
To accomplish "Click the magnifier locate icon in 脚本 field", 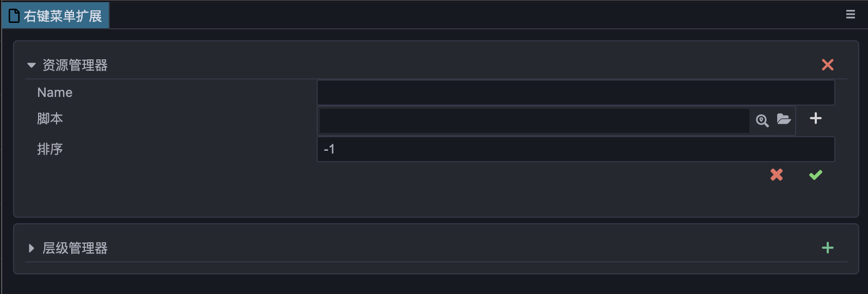I will (762, 120).
